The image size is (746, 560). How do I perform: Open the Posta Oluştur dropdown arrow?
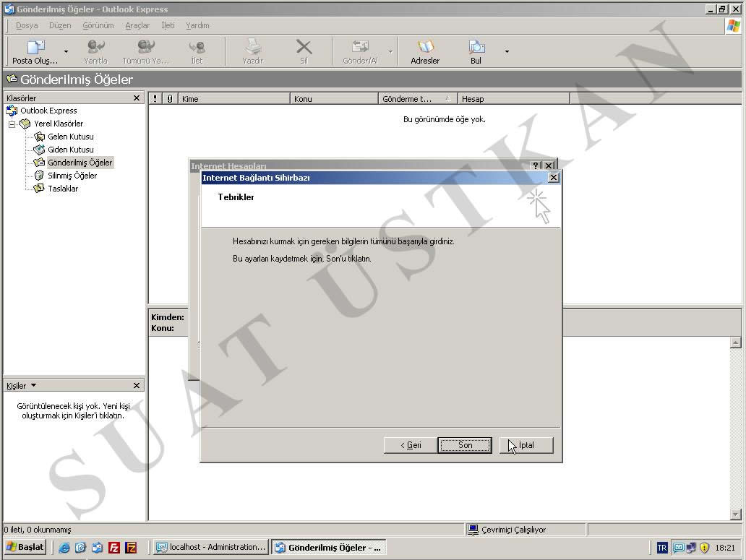click(x=66, y=51)
